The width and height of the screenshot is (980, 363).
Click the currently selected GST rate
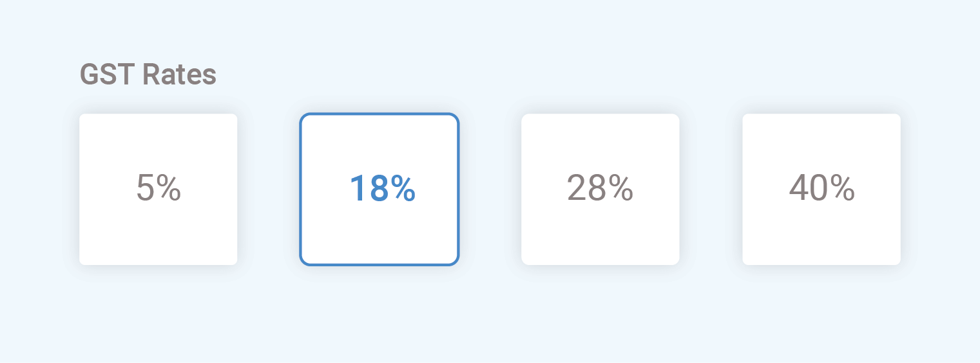(379, 189)
